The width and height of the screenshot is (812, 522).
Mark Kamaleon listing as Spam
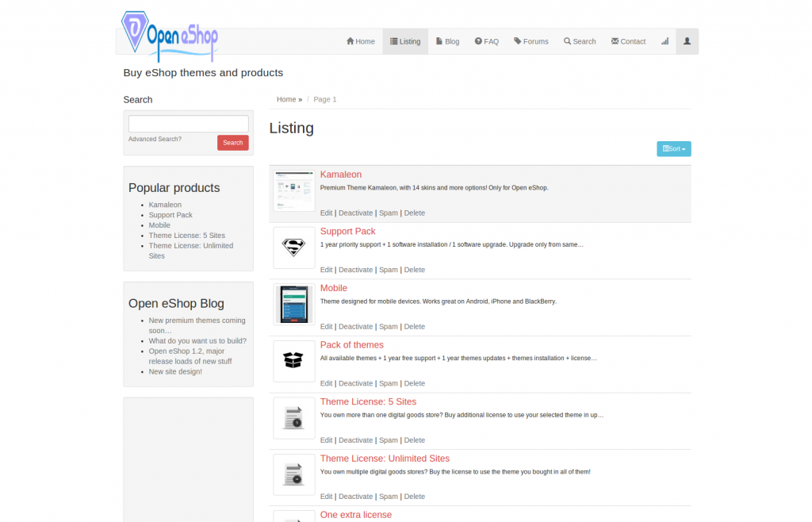pos(389,213)
